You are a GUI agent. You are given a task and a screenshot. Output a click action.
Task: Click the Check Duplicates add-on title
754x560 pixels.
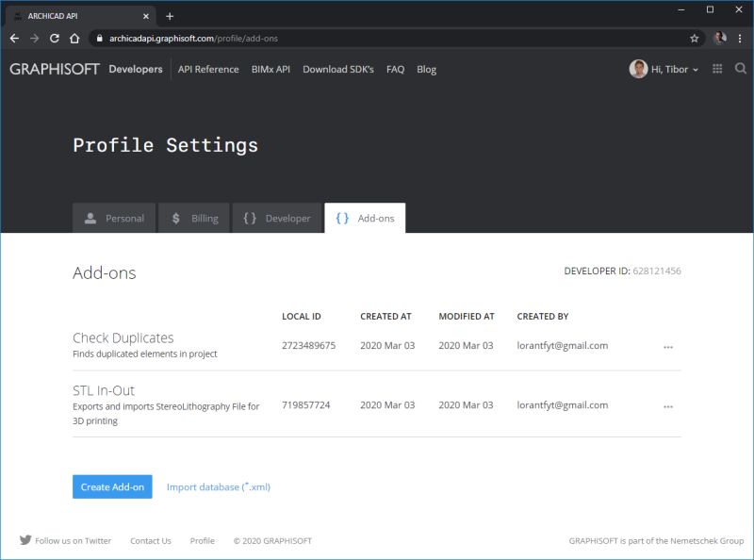click(x=123, y=338)
